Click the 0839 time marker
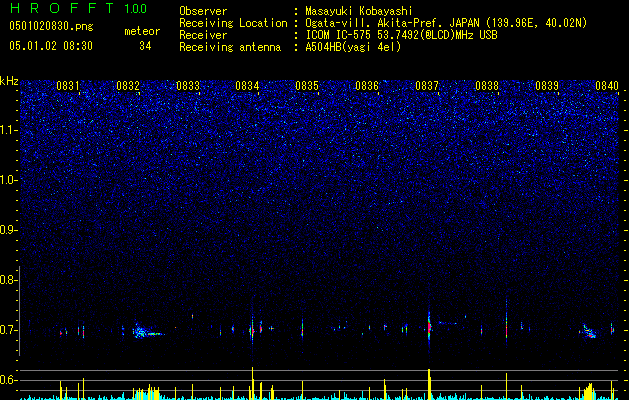The image size is (629, 400). tap(547, 85)
